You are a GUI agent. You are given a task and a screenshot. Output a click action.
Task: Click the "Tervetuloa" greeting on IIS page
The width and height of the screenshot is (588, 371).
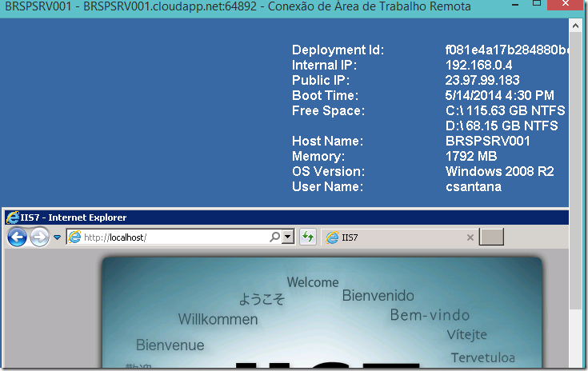pos(482,357)
